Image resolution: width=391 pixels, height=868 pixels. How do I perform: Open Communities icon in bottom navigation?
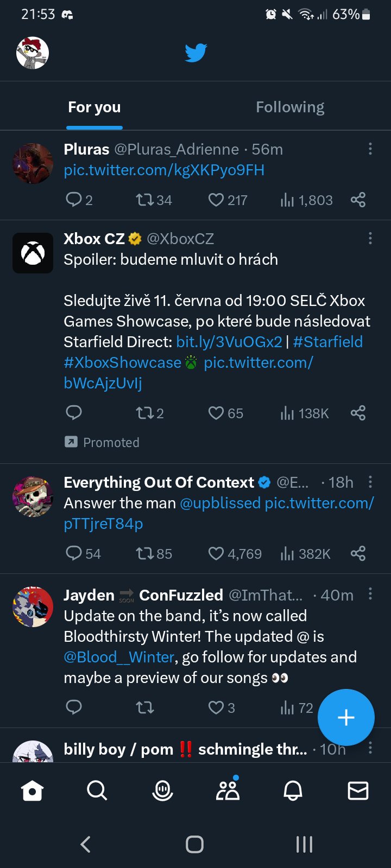coord(228,790)
